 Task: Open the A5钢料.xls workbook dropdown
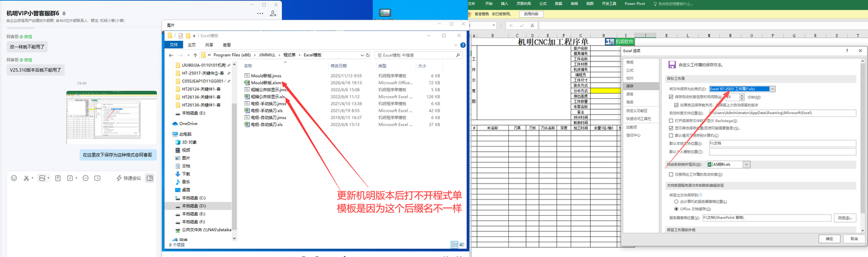pyautogui.click(x=746, y=164)
